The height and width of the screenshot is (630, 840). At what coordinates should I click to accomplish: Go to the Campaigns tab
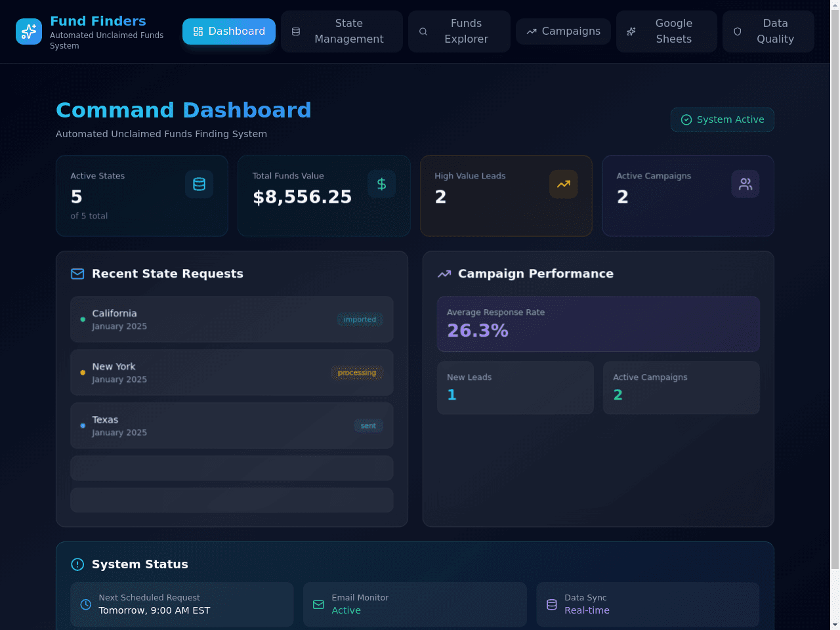(563, 31)
